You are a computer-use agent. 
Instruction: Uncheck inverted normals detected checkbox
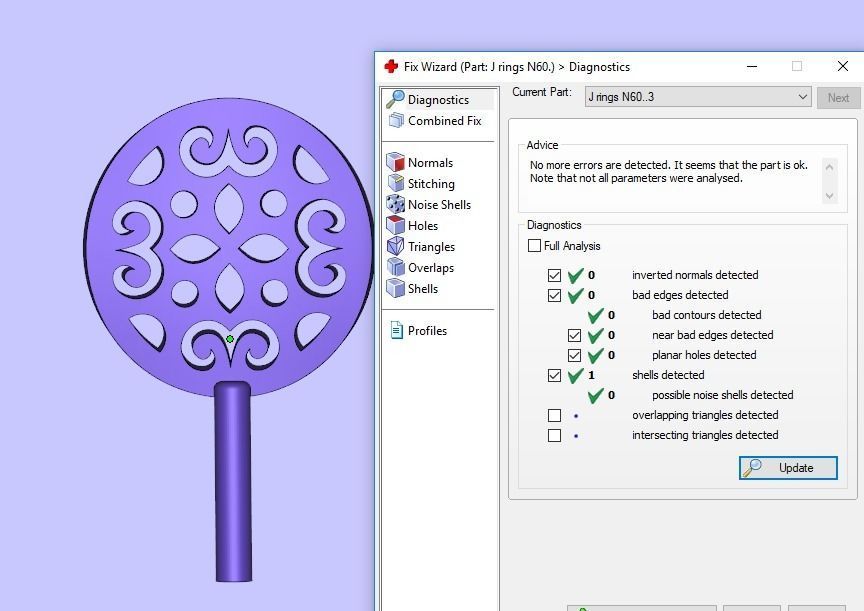tap(554, 275)
